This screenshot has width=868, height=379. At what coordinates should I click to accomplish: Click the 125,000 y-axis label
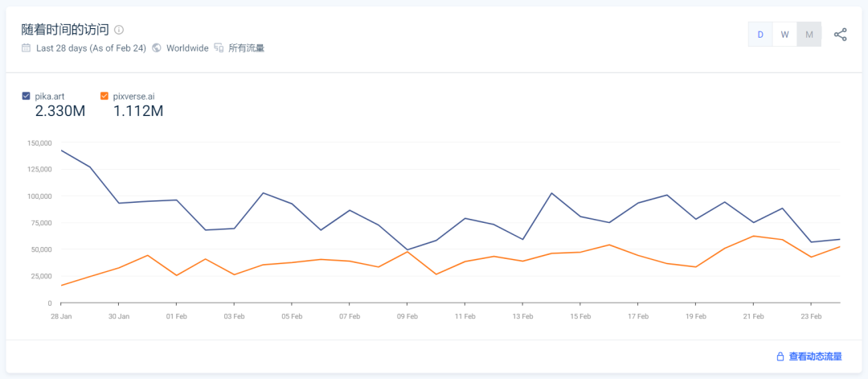coord(39,170)
